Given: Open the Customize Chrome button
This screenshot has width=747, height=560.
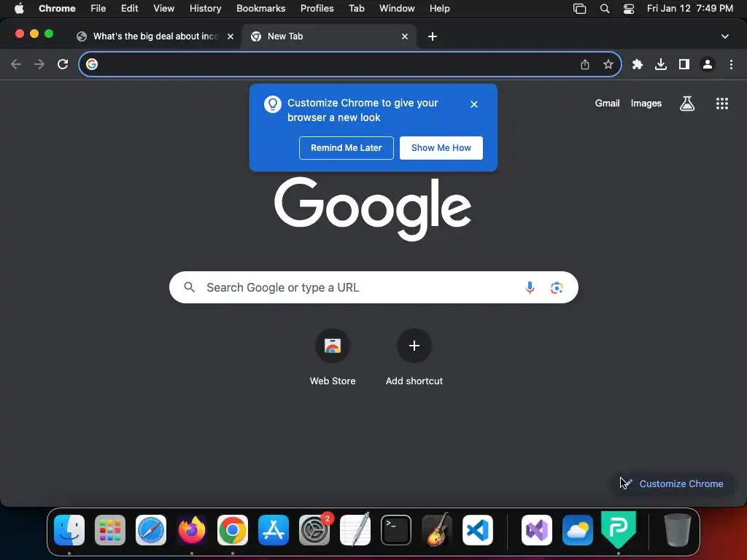Looking at the screenshot, I should (x=673, y=484).
